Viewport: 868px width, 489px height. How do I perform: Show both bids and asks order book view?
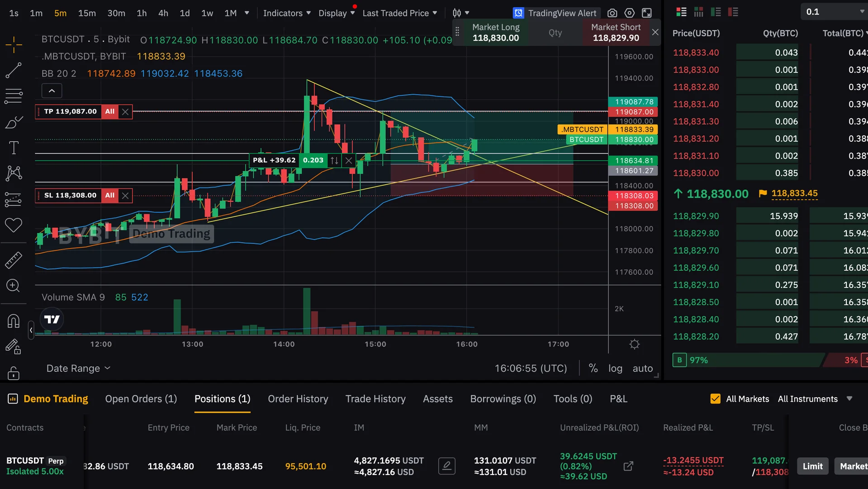[x=681, y=12]
